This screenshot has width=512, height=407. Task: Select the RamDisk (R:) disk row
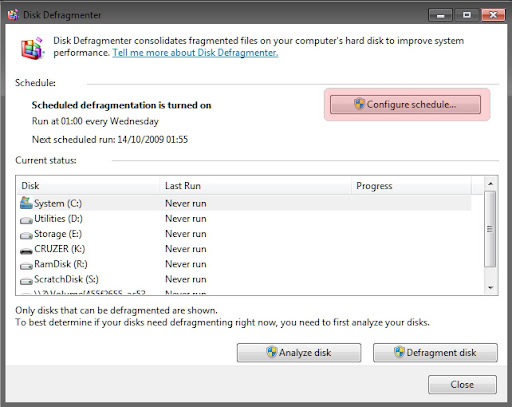point(244,264)
